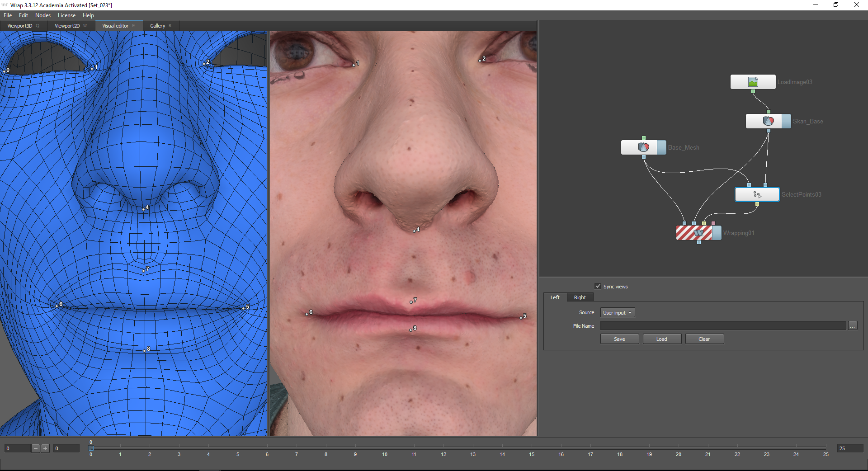
Task: Click Wrapping01 yellow input port
Action: coord(704,223)
